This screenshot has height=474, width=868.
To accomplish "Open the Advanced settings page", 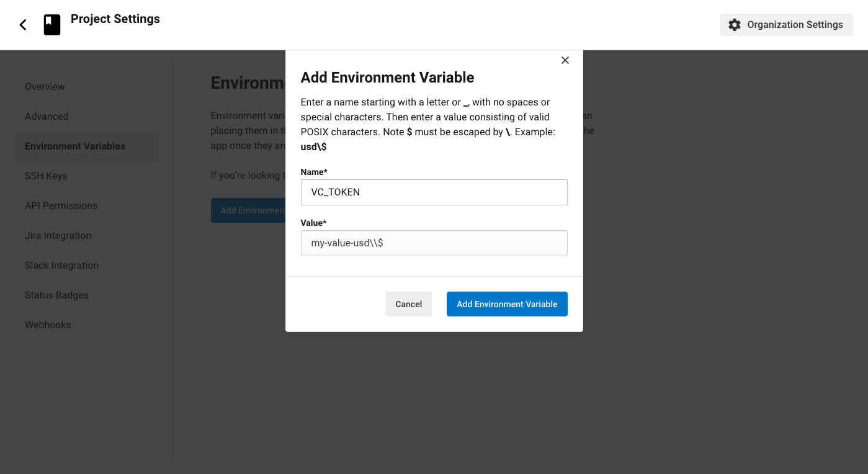I will point(47,116).
